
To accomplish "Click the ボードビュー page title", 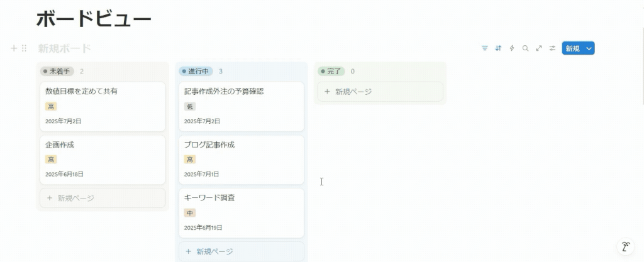I will [94, 19].
